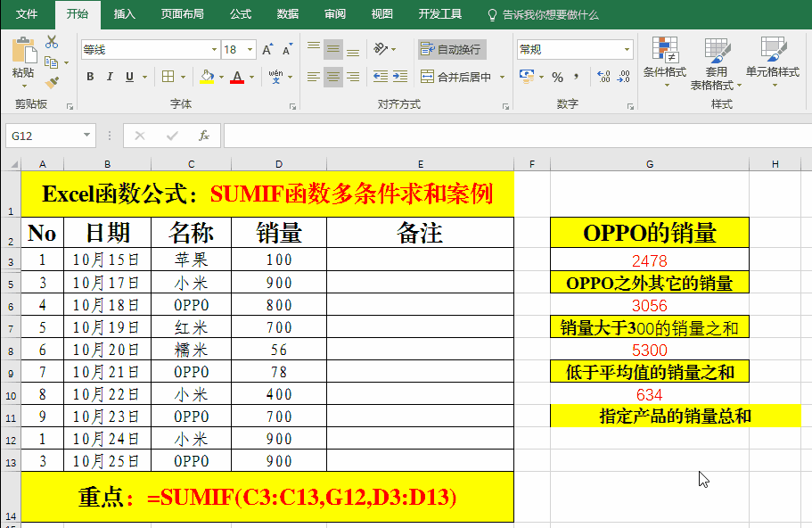Align text right
Screen dimensions: 812x528
[353, 78]
